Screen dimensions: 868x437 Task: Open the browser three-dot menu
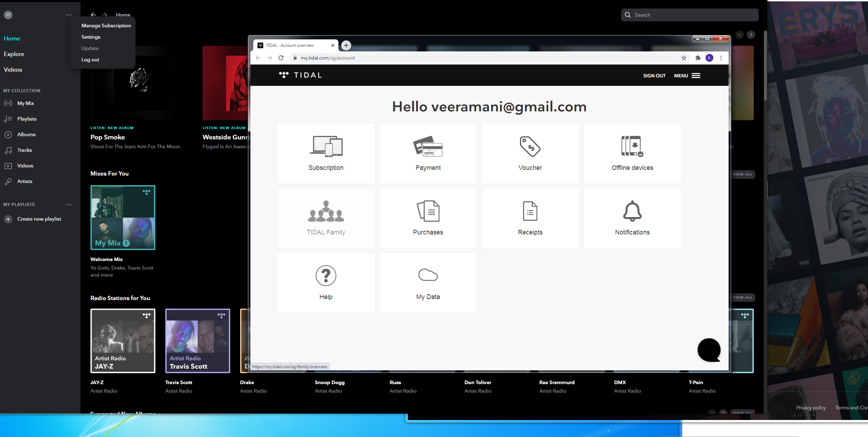click(721, 58)
